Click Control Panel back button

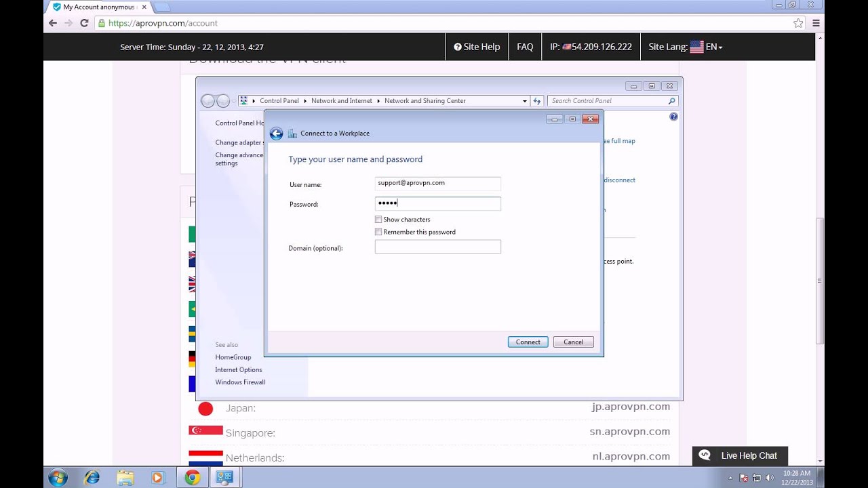[208, 101]
